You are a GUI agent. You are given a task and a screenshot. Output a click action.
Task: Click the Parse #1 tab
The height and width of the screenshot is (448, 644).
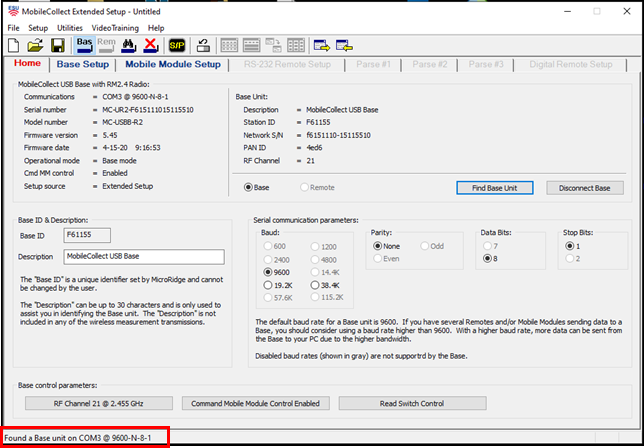(373, 64)
